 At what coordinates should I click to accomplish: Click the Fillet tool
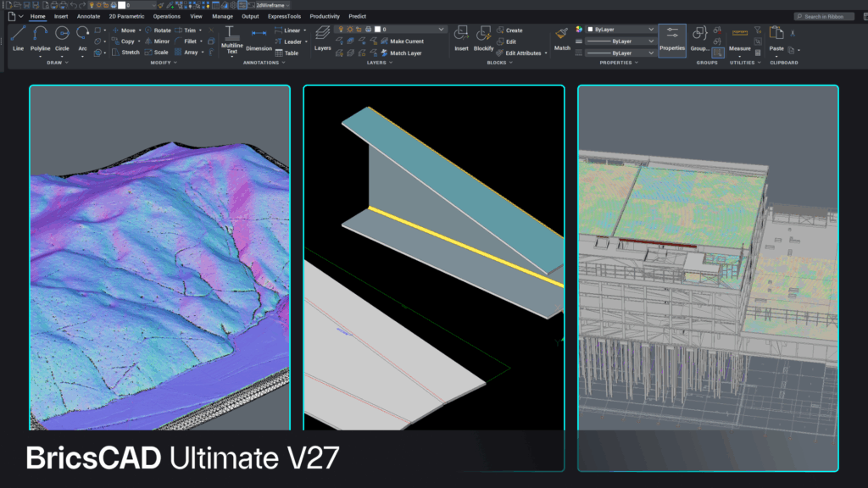[x=186, y=42]
